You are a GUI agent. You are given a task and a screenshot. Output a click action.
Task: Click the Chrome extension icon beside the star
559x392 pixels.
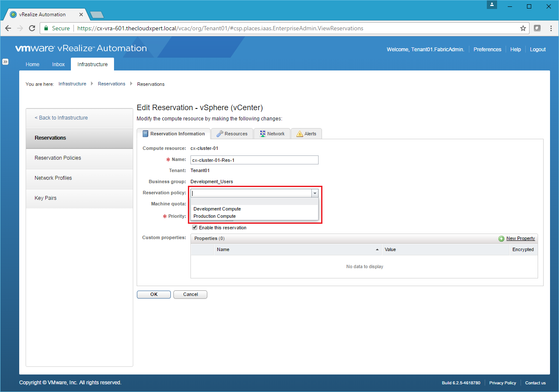pos(537,28)
